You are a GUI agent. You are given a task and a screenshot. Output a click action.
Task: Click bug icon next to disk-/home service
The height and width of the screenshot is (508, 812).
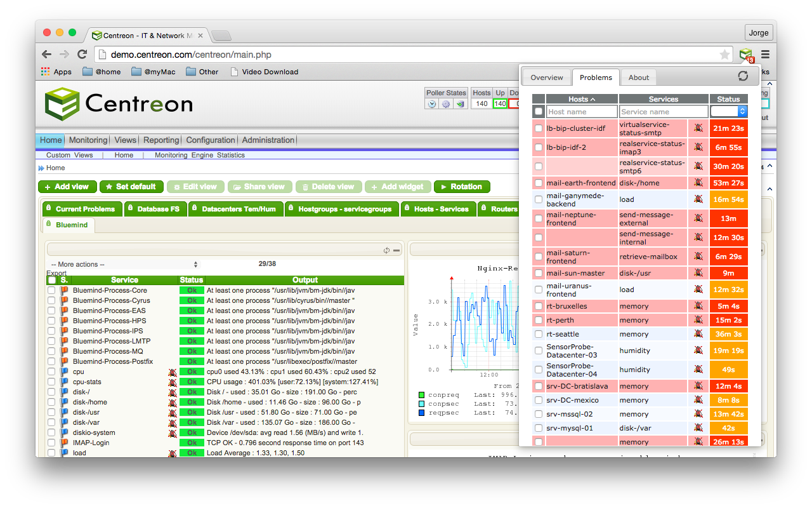click(172, 402)
